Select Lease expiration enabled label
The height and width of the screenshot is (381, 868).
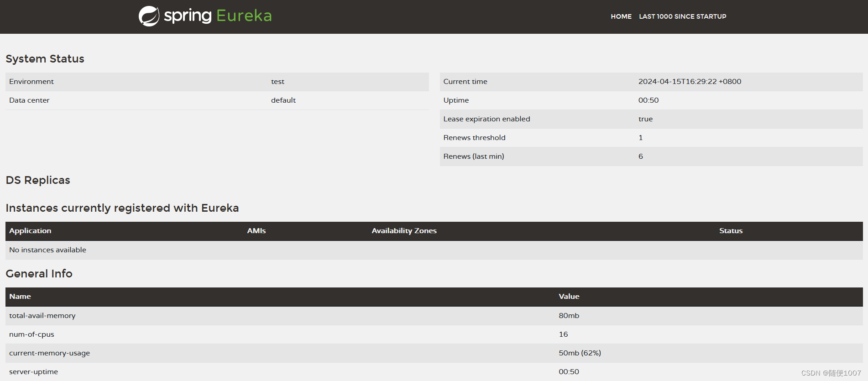point(486,119)
